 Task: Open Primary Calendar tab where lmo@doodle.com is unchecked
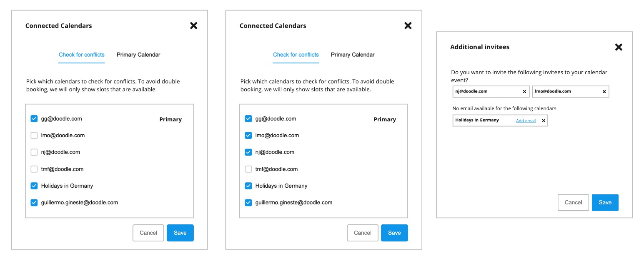point(138,55)
